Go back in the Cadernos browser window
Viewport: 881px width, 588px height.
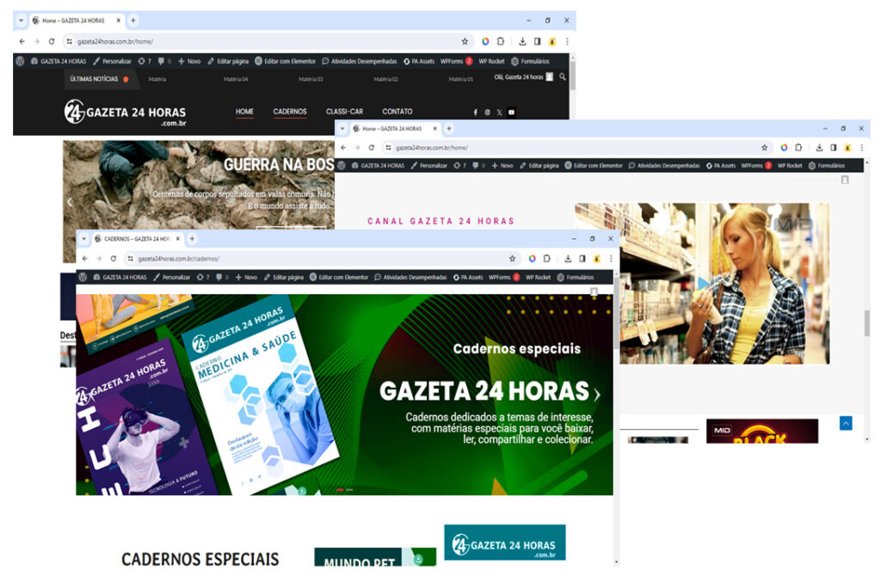[84, 259]
